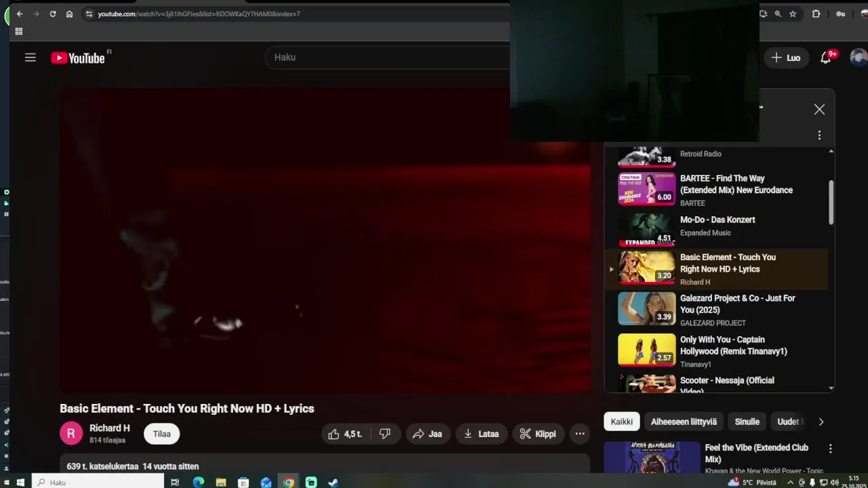Open Microsoft Store from the taskbar
The height and width of the screenshot is (488, 868).
click(x=243, y=483)
